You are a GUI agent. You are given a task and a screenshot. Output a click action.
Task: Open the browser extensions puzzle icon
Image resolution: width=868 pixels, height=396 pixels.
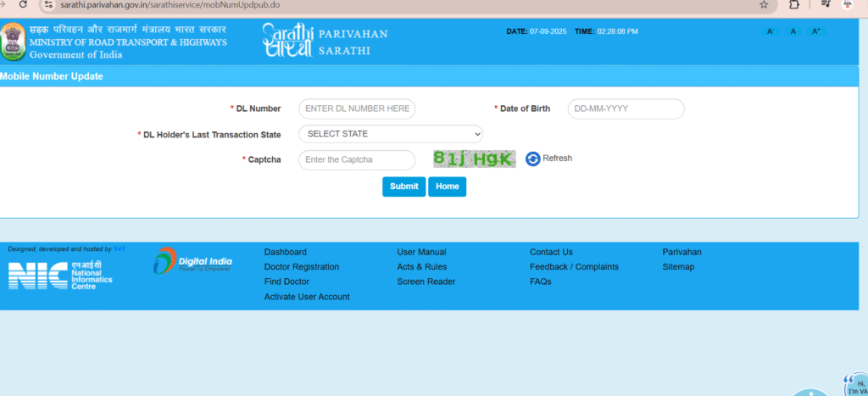click(x=793, y=4)
